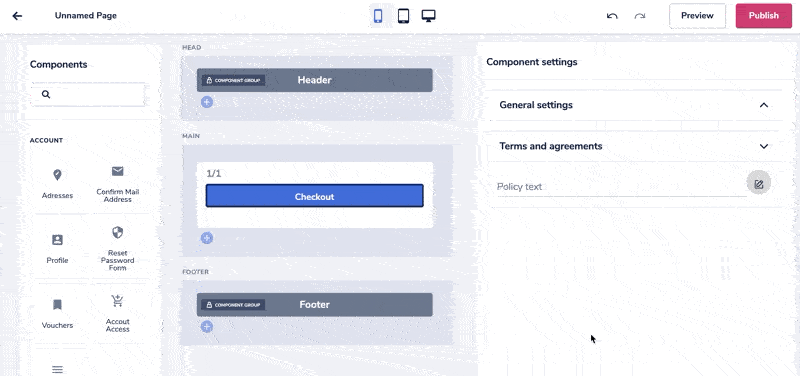Click the lock icon on Footer
Image resolution: width=800 pixels, height=376 pixels.
(209, 305)
